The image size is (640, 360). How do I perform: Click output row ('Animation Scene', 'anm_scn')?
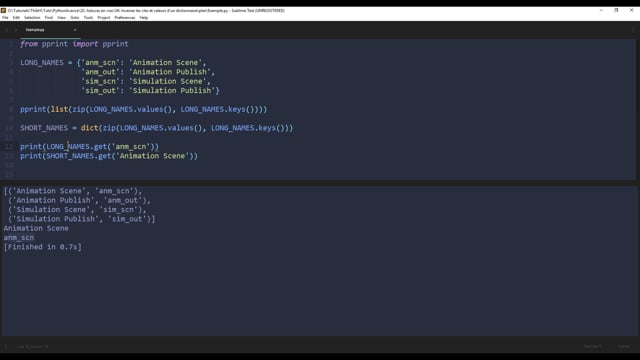coord(73,191)
